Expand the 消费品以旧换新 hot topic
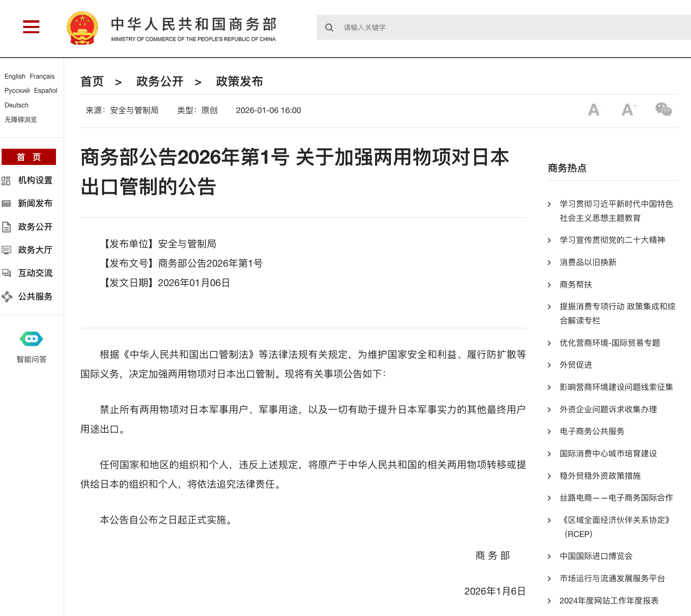This screenshot has width=691, height=616. (x=587, y=262)
